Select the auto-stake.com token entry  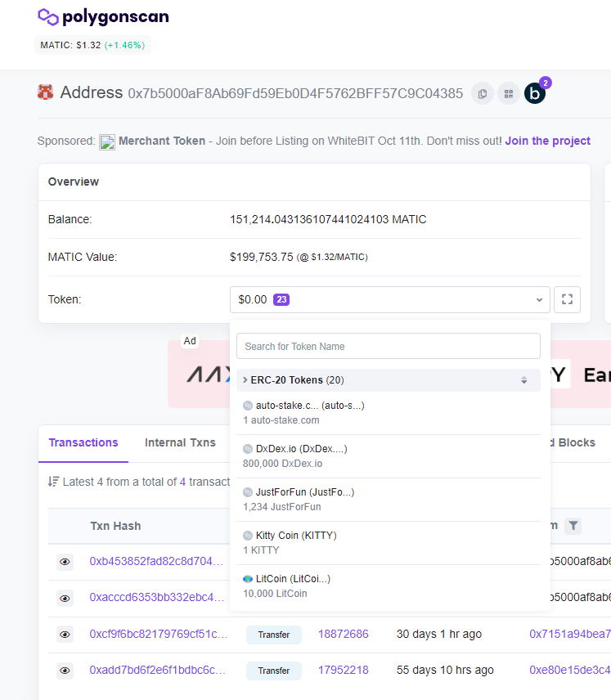click(389, 413)
